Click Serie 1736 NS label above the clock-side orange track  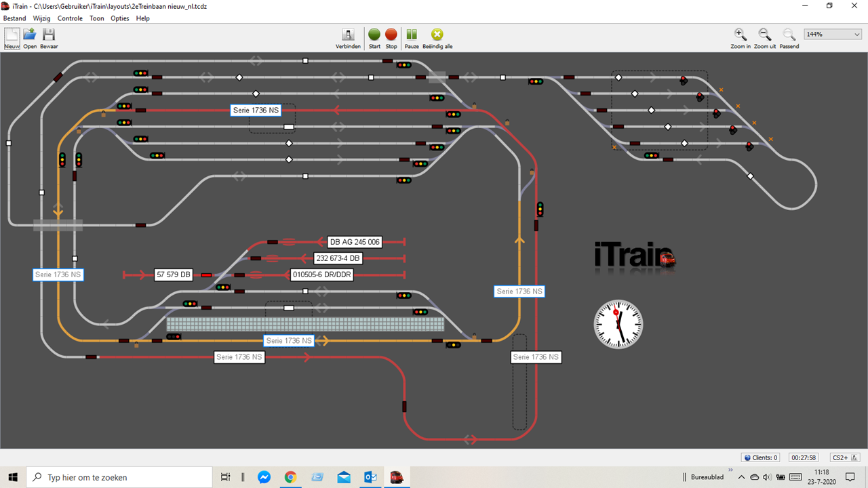pos(519,291)
